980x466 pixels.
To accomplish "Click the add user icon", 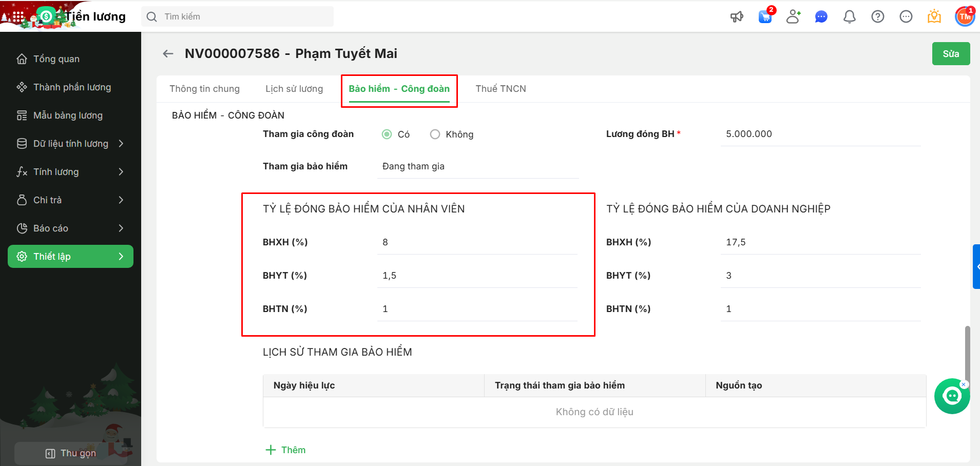I will [x=793, y=17].
